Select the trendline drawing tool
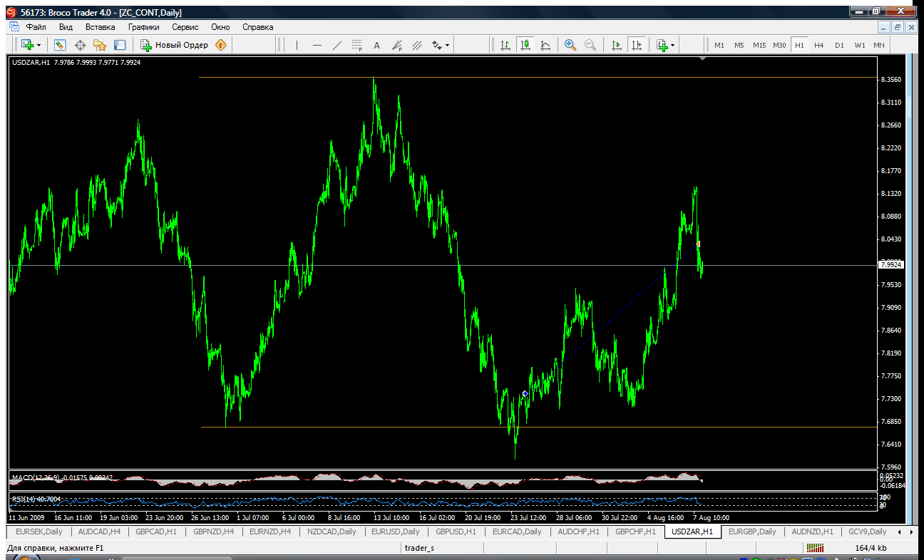The width and height of the screenshot is (924, 560). [x=337, y=45]
